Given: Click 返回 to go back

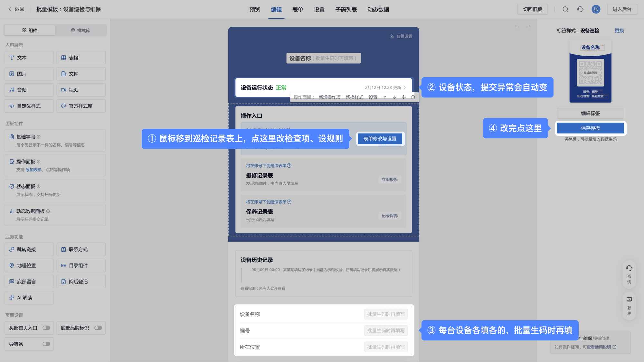Looking at the screenshot, I should coord(16,9).
